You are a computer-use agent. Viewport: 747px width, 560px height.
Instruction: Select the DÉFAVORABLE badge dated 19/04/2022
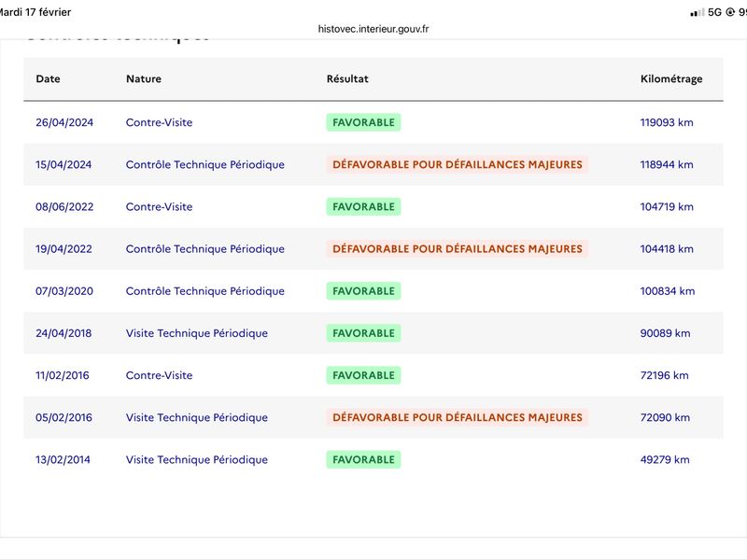[x=457, y=249]
